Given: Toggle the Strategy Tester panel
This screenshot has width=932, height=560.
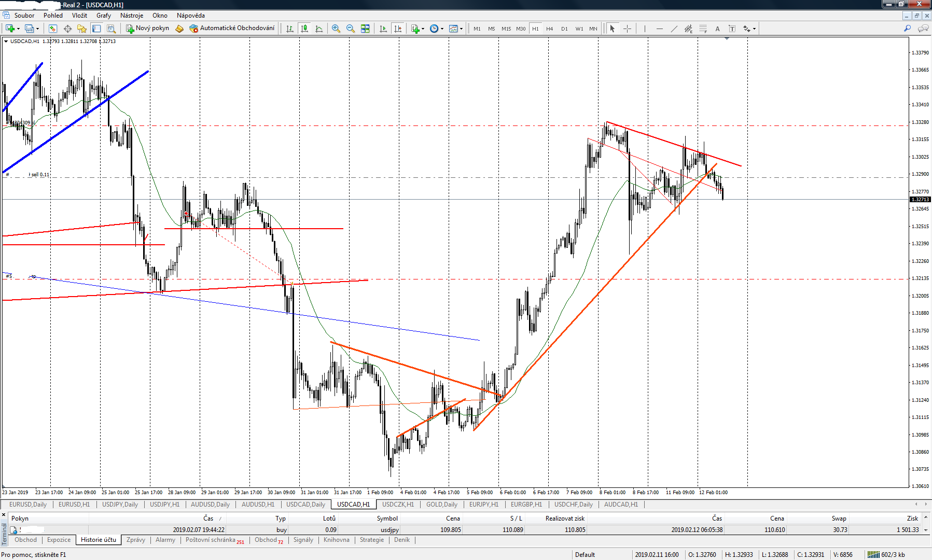Looking at the screenshot, I should [x=111, y=29].
